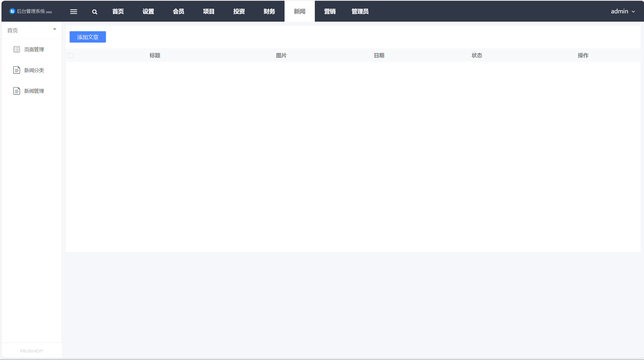Click the 页面管理 list icon
Image resolution: width=644 pixels, height=360 pixels.
tap(17, 49)
